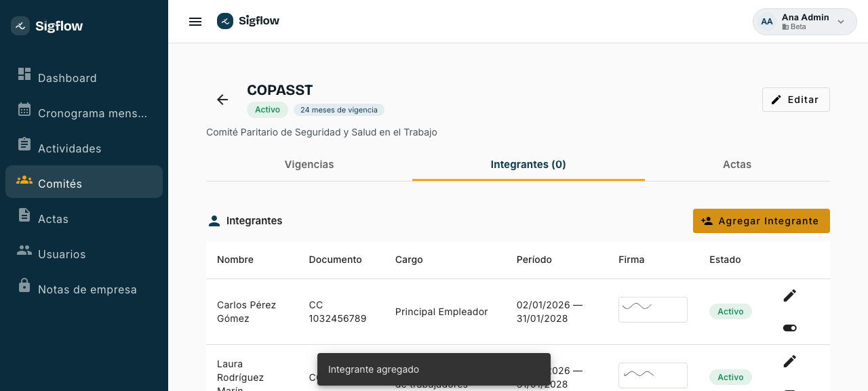Open Cronograma mensual menu item
868x391 pixels.
coord(84,113)
